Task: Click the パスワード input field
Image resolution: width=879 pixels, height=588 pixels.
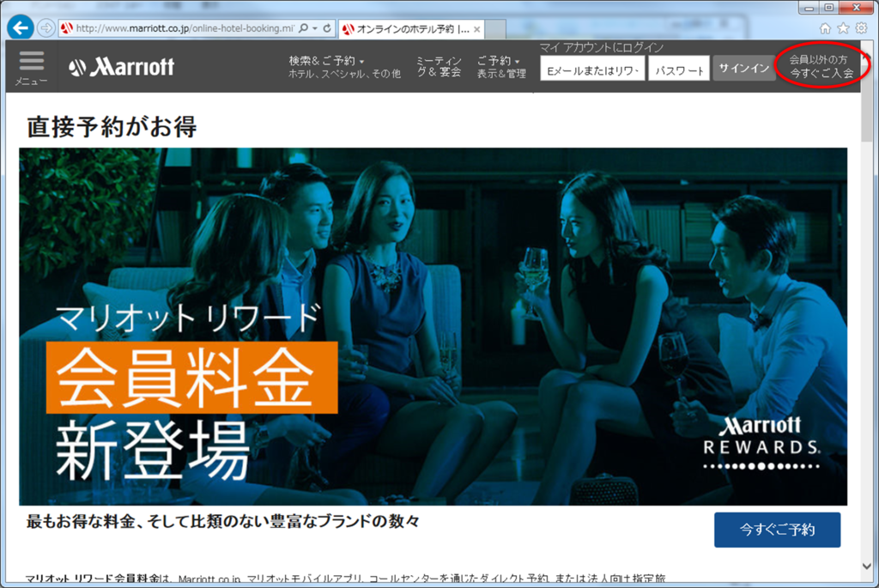Action: pyautogui.click(x=679, y=69)
